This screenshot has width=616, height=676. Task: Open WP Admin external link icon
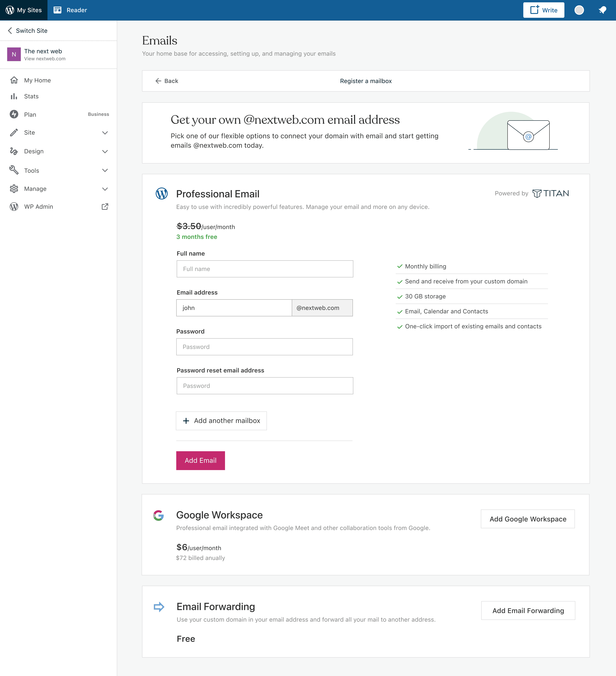[105, 207]
